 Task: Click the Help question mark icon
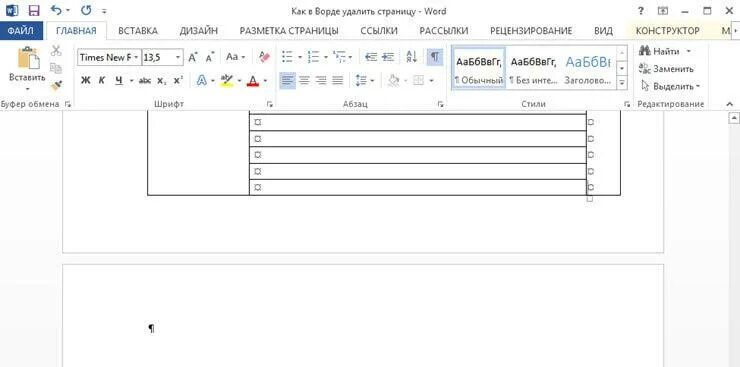(641, 10)
